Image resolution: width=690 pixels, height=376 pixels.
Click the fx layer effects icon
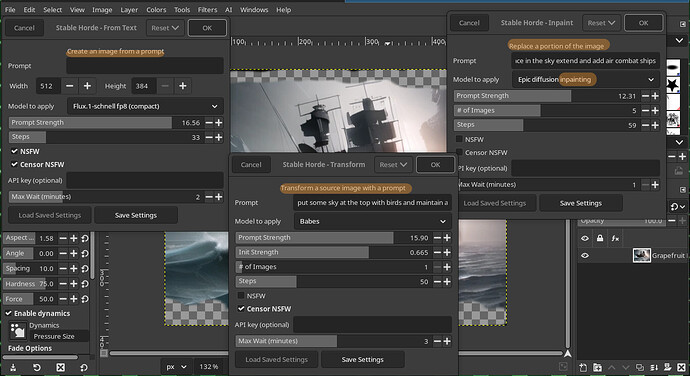coord(615,238)
